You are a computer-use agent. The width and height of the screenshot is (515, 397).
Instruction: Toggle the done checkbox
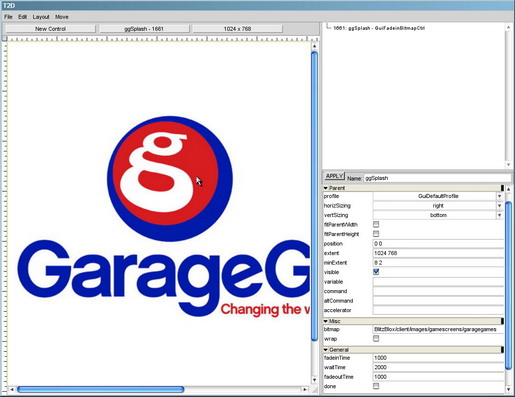(x=376, y=386)
